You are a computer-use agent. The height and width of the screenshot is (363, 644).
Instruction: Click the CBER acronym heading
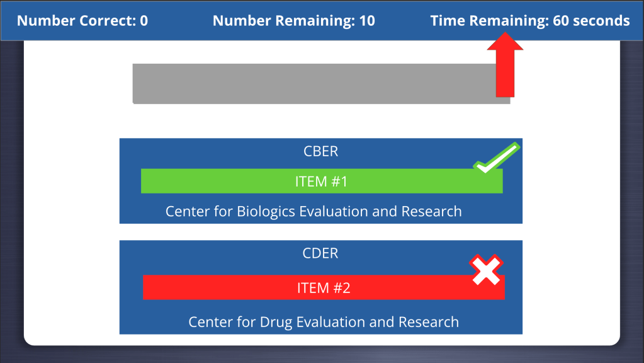pyautogui.click(x=321, y=152)
